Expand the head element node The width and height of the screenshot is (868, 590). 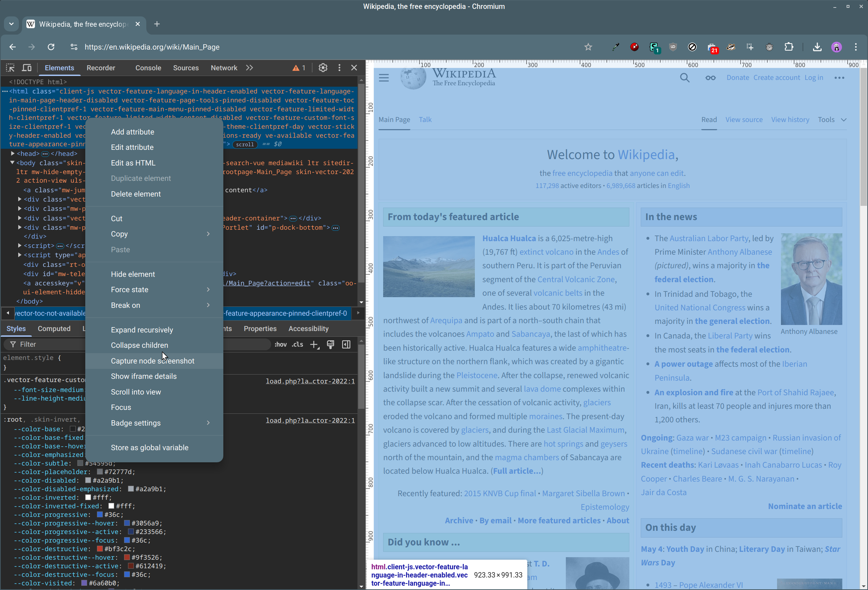point(13,153)
